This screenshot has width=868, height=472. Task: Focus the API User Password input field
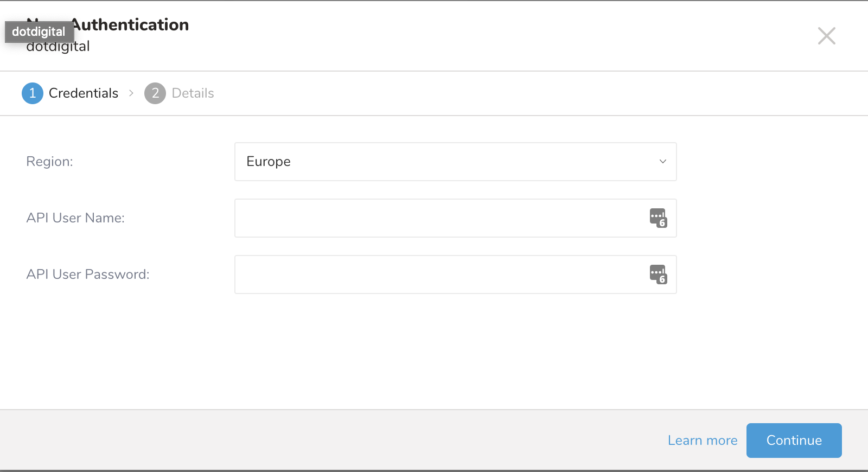(x=439, y=275)
